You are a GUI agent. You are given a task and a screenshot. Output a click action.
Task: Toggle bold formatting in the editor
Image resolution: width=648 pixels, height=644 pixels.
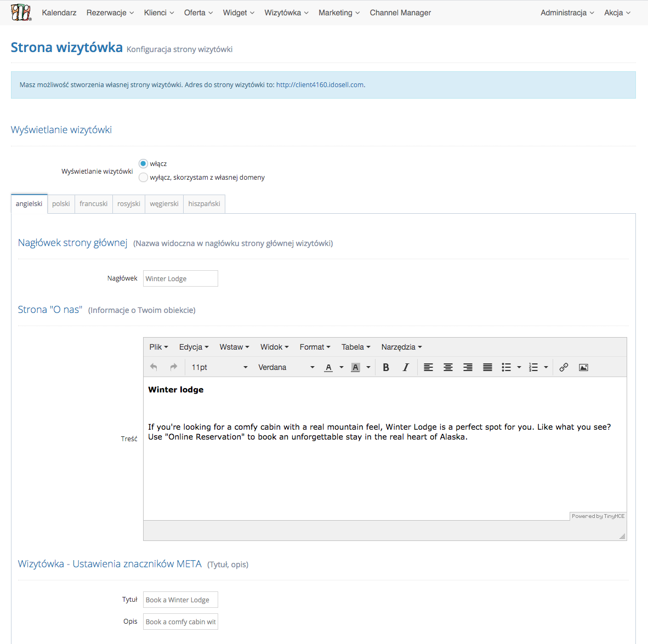(386, 367)
